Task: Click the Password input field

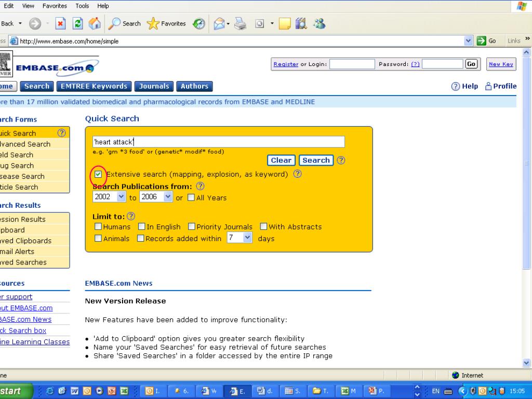Action: coord(443,64)
